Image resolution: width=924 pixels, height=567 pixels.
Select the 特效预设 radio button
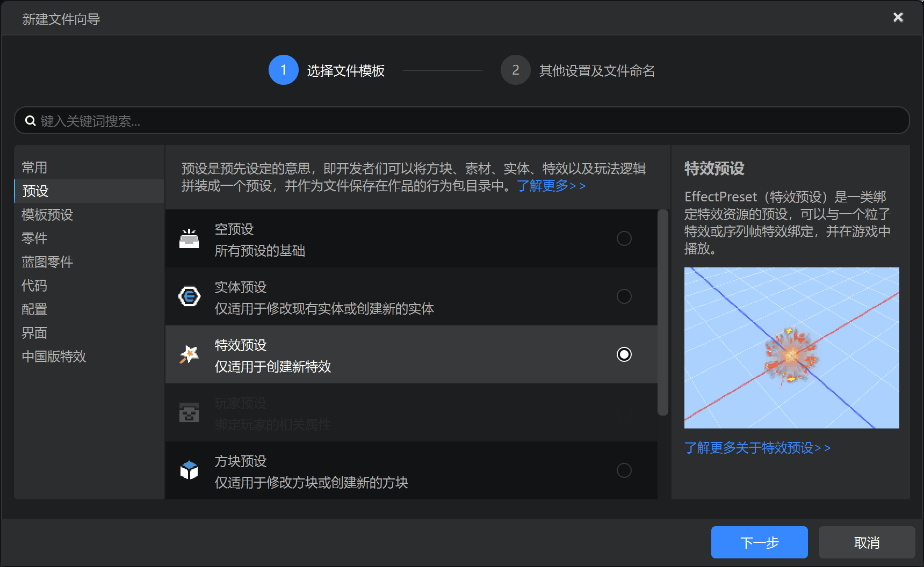[624, 354]
